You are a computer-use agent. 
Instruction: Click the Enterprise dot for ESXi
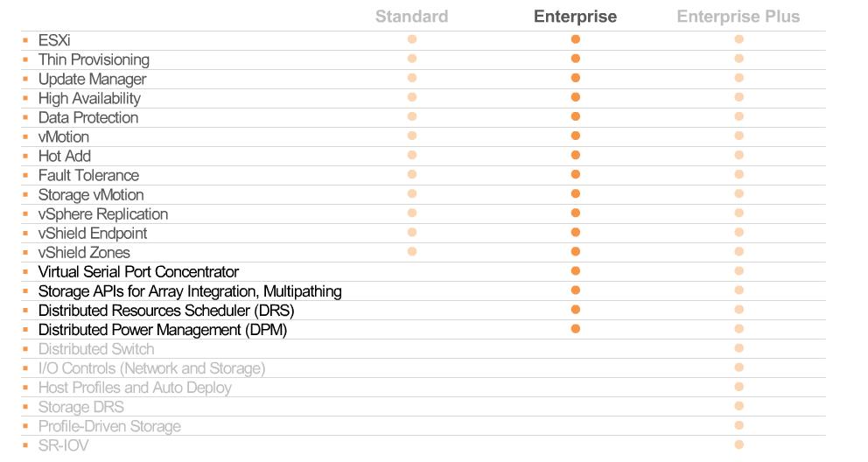pyautogui.click(x=576, y=39)
